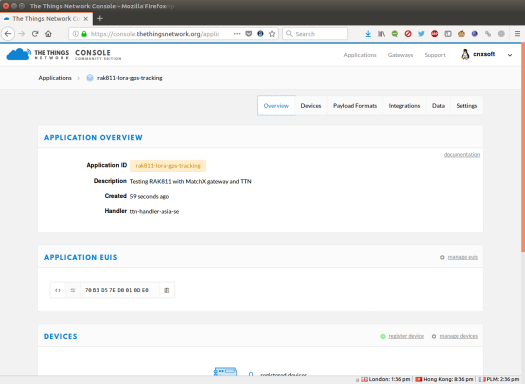Go back with the browser back arrow
Viewport: 525px width, 384px height.
8,34
